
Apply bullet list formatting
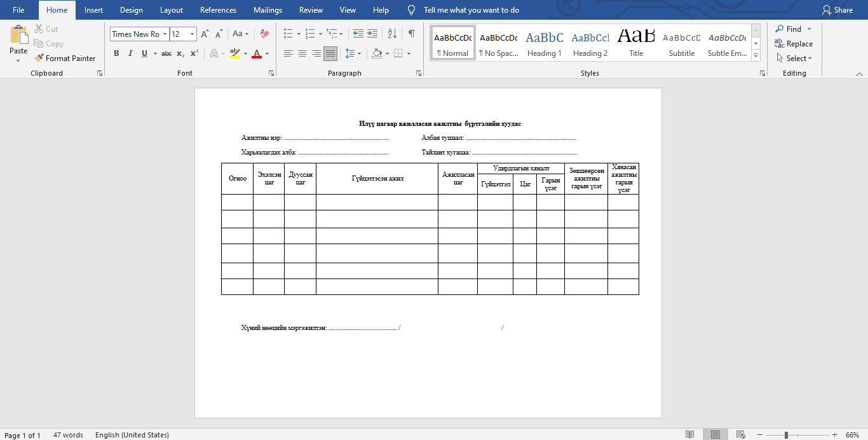288,34
